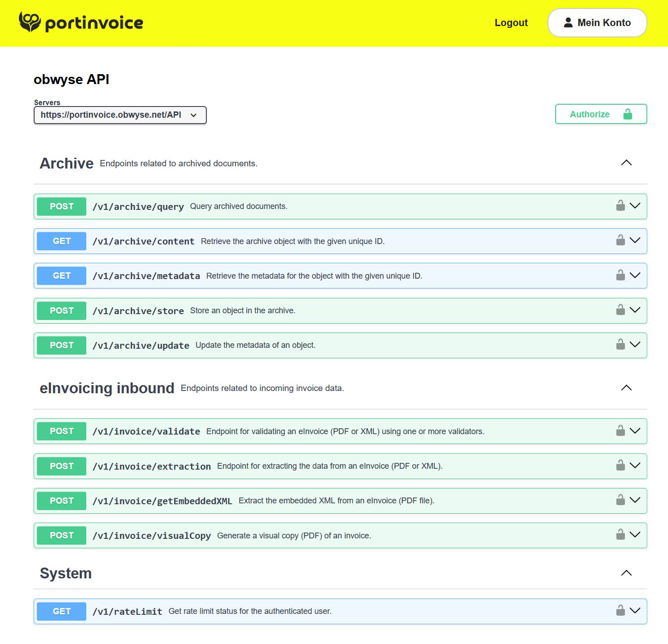668x644 pixels.
Task: Expand /v1/invoice/validate with its chevron
Action: 635,431
